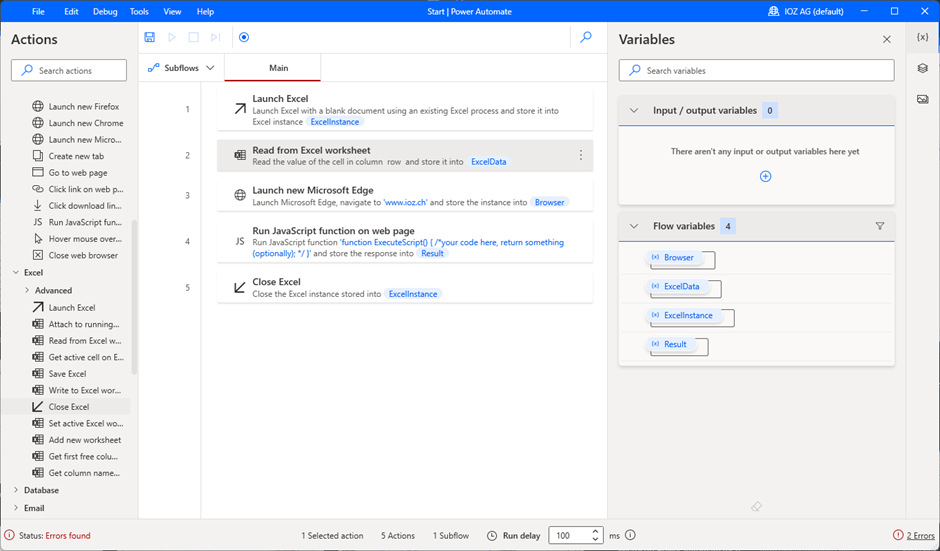This screenshot has width=940, height=551.
Task: Click Browser variable in Edge step
Action: [550, 203]
